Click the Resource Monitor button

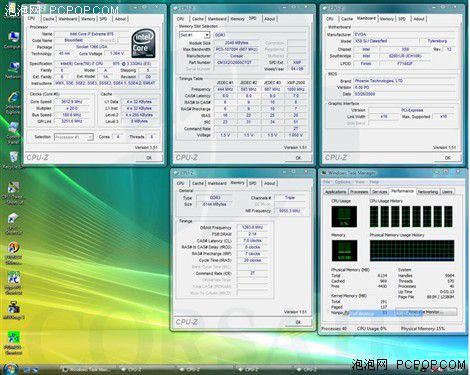click(426, 312)
